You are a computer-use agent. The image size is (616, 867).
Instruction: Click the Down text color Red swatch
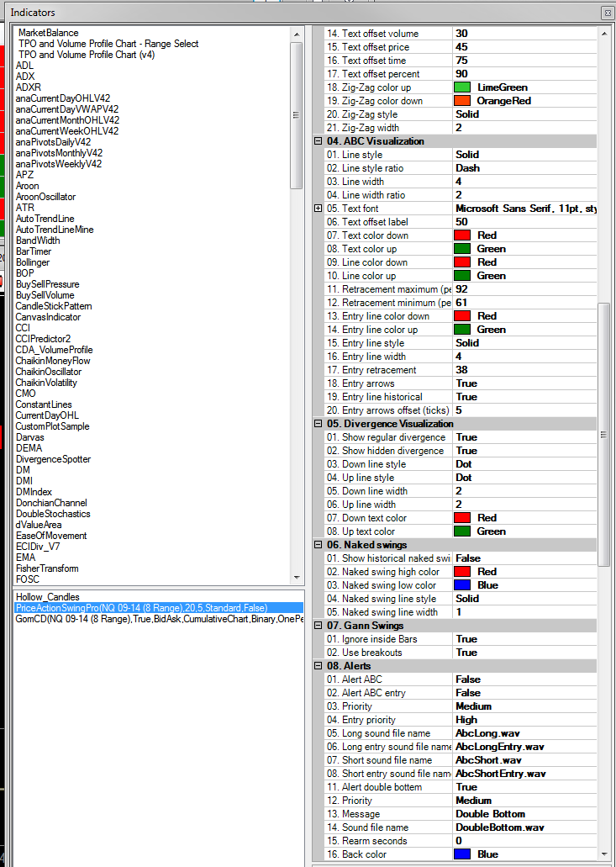pos(462,517)
